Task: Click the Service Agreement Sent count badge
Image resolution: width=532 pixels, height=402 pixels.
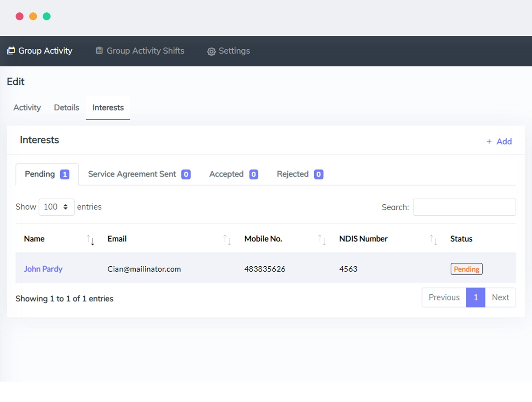Action: point(186,174)
